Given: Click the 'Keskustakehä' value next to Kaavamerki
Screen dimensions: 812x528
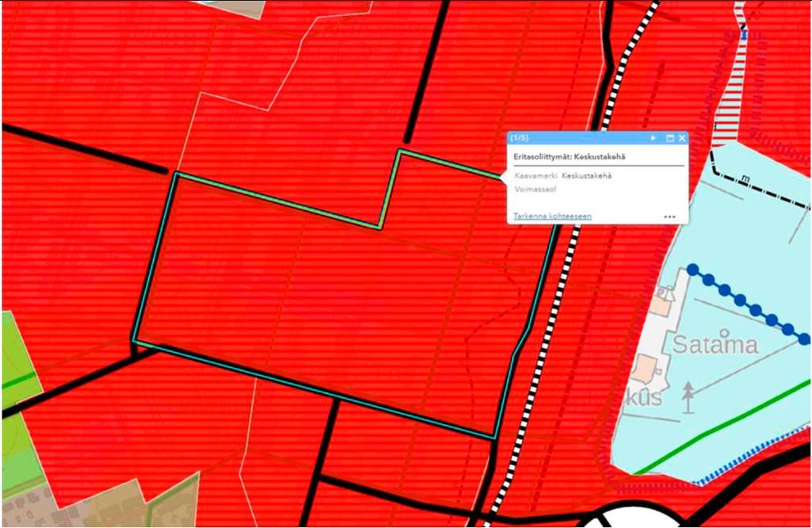Looking at the screenshot, I should pyautogui.click(x=586, y=175).
